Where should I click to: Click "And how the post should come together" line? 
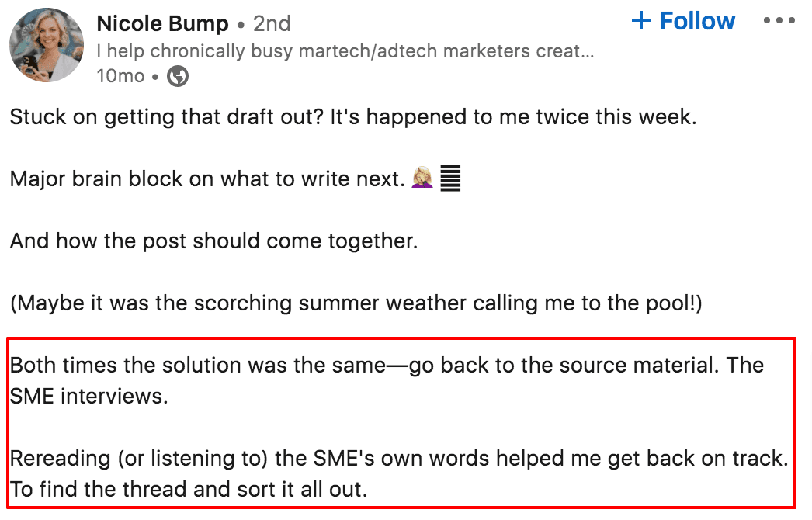(x=213, y=241)
